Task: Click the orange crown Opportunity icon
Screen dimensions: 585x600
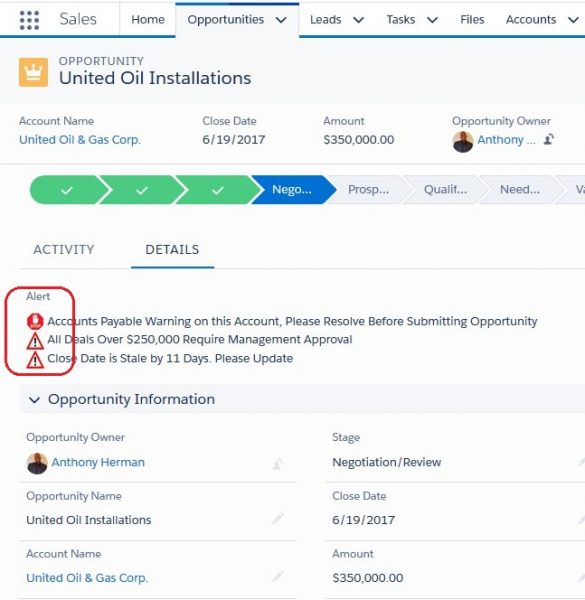Action: coord(33,72)
